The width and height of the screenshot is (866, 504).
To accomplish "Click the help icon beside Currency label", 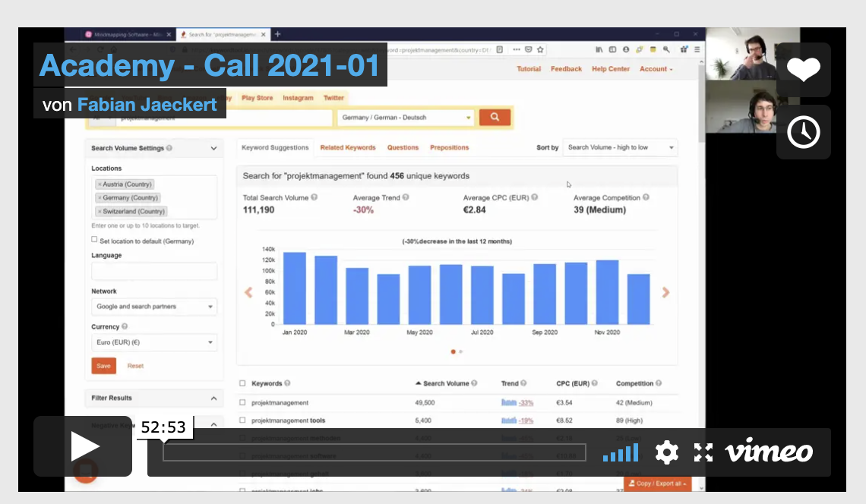I will pyautogui.click(x=125, y=326).
